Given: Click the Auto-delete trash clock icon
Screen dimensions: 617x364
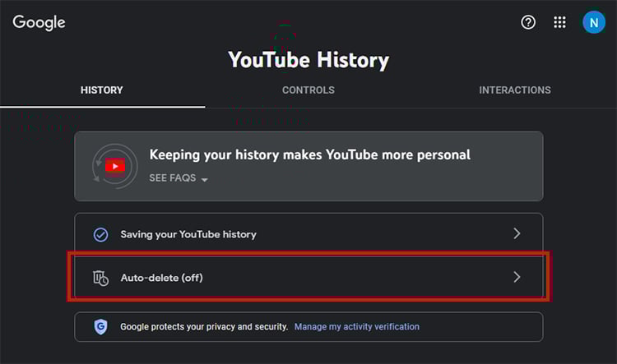Looking at the screenshot, I should click(x=100, y=278).
